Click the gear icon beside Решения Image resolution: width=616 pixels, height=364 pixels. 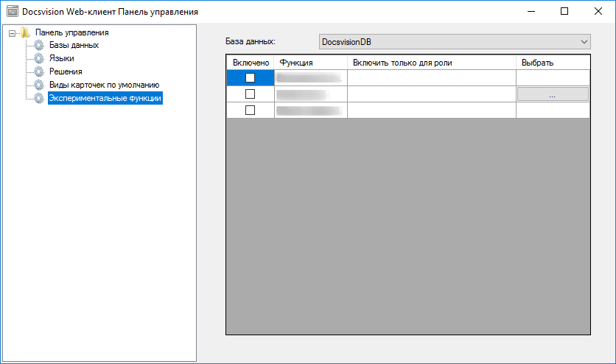39,72
